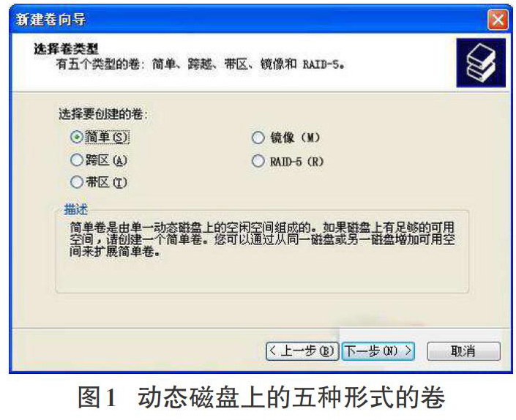Choose the 镜像 (M) volume option
Image resolution: width=516 pixels, height=420 pixels.
(x=258, y=138)
